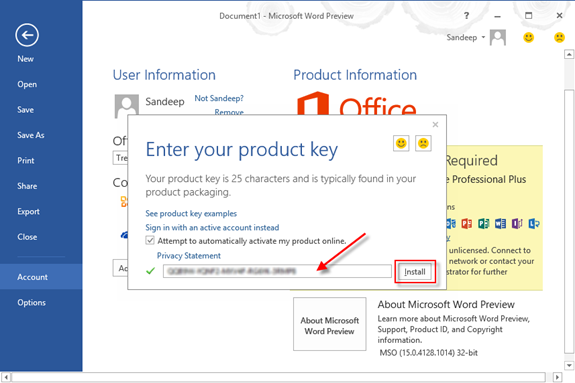Expand the Sandeep account dropdown arrow
575x383 pixels.
point(483,37)
